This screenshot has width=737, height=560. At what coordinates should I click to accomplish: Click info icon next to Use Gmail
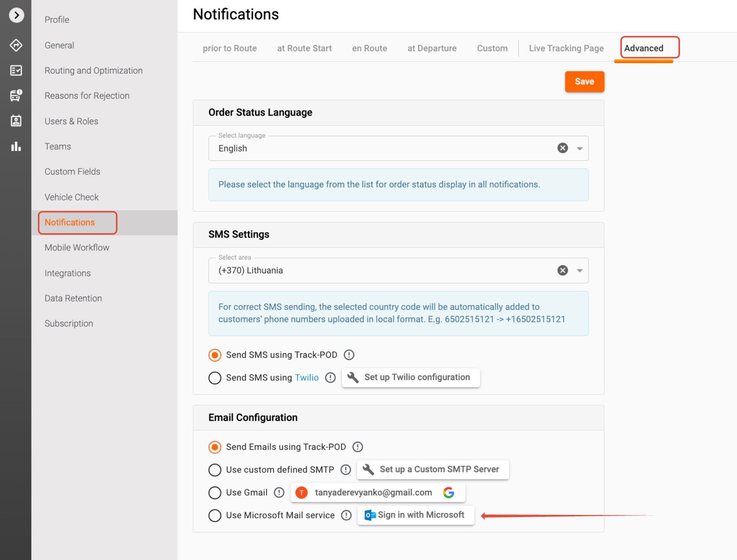pos(279,492)
